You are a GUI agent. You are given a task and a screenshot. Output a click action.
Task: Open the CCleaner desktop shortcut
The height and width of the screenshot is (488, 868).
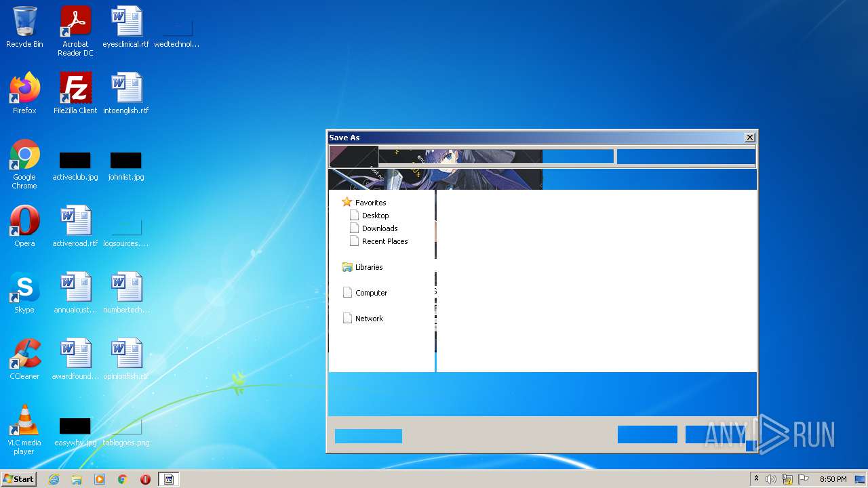click(x=24, y=359)
